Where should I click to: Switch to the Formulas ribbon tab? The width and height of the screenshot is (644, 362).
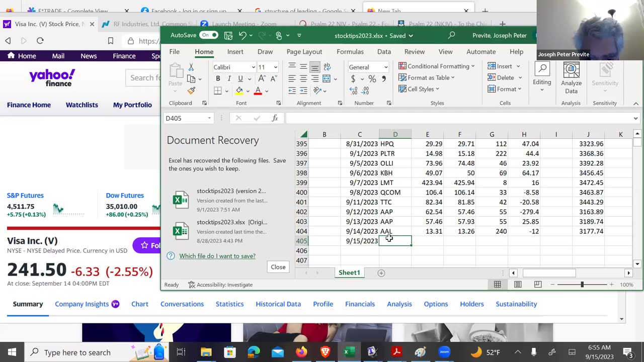point(350,51)
